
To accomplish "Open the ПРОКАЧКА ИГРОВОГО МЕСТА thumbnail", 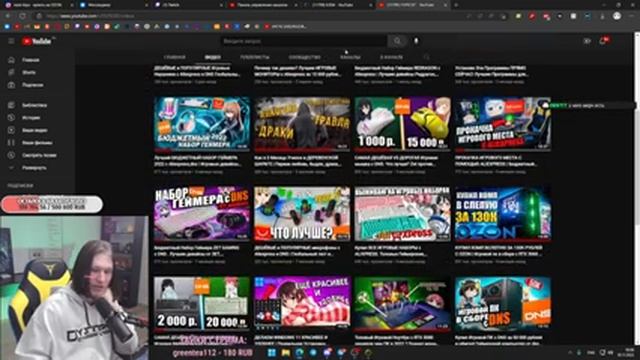I will 503,124.
